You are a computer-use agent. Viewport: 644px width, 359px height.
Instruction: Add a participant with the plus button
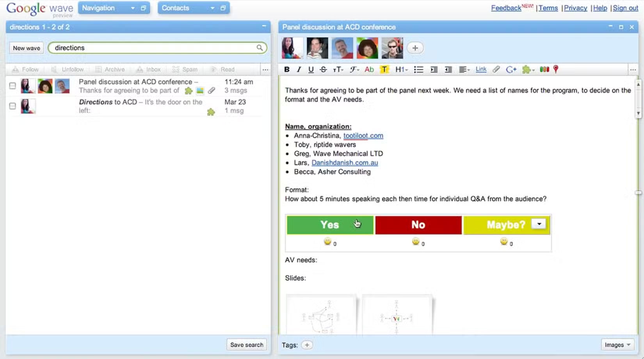coord(415,48)
